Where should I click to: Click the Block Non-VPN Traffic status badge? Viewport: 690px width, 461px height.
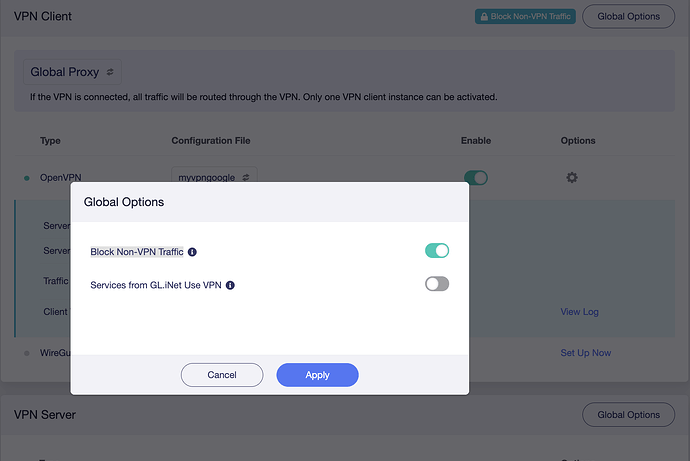pyautogui.click(x=525, y=17)
